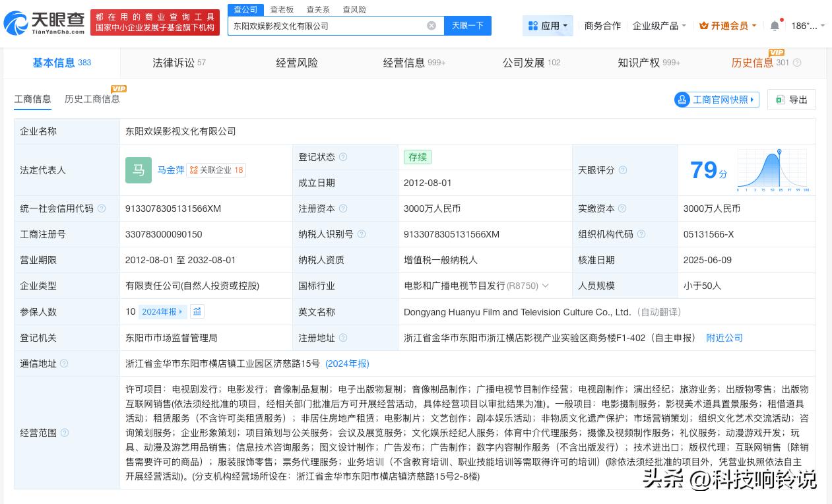Screen dimensions: 832x504
Task: Switch to the 工商信息 sub-tab
Action: (32, 99)
